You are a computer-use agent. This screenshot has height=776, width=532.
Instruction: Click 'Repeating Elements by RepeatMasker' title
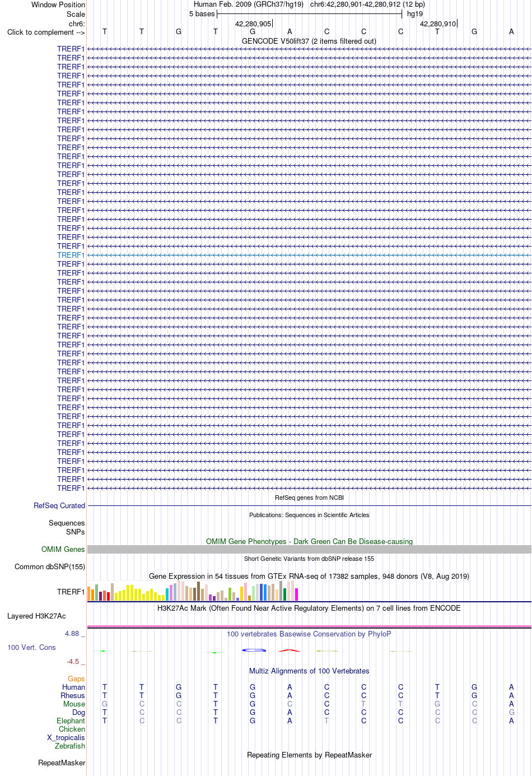pyautogui.click(x=309, y=755)
